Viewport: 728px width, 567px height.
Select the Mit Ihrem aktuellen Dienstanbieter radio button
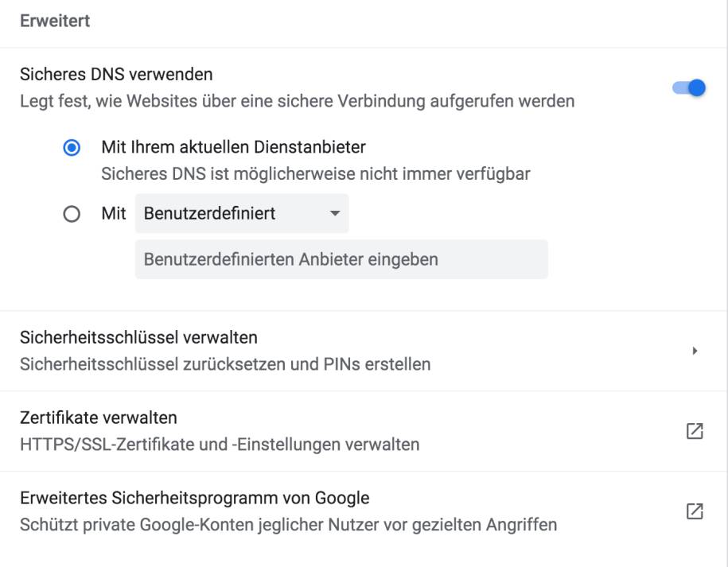pos(72,148)
